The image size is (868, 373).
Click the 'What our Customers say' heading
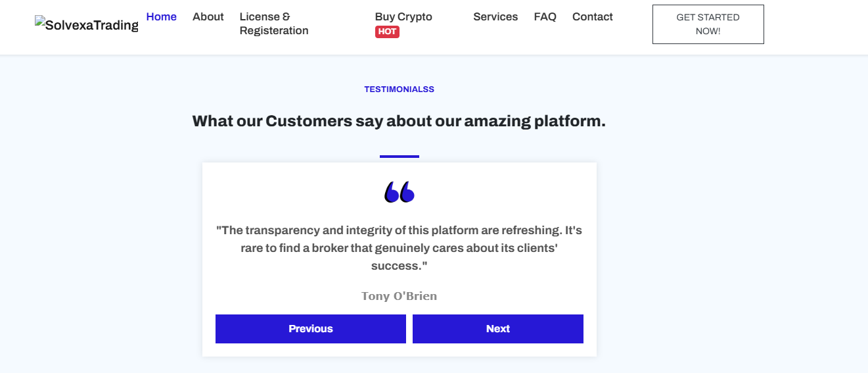[399, 122]
